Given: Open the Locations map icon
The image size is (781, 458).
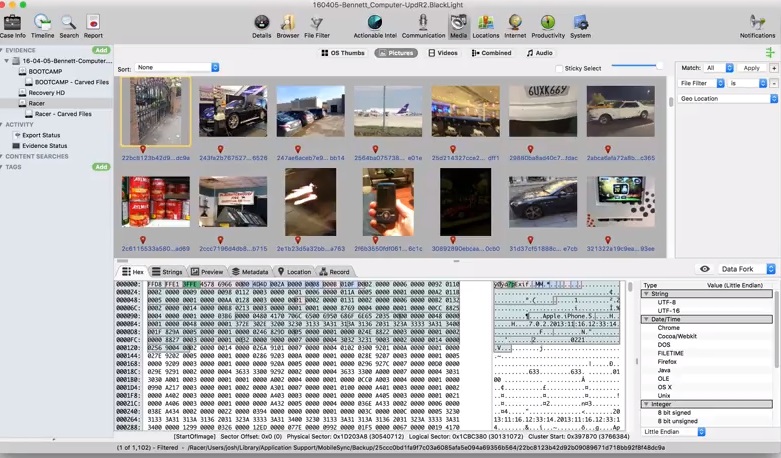Looking at the screenshot, I should tap(486, 21).
